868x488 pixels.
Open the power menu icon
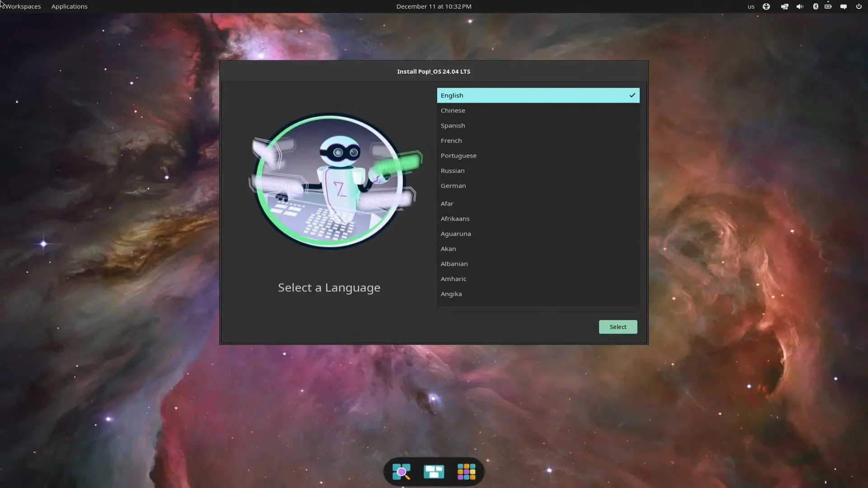coord(859,6)
